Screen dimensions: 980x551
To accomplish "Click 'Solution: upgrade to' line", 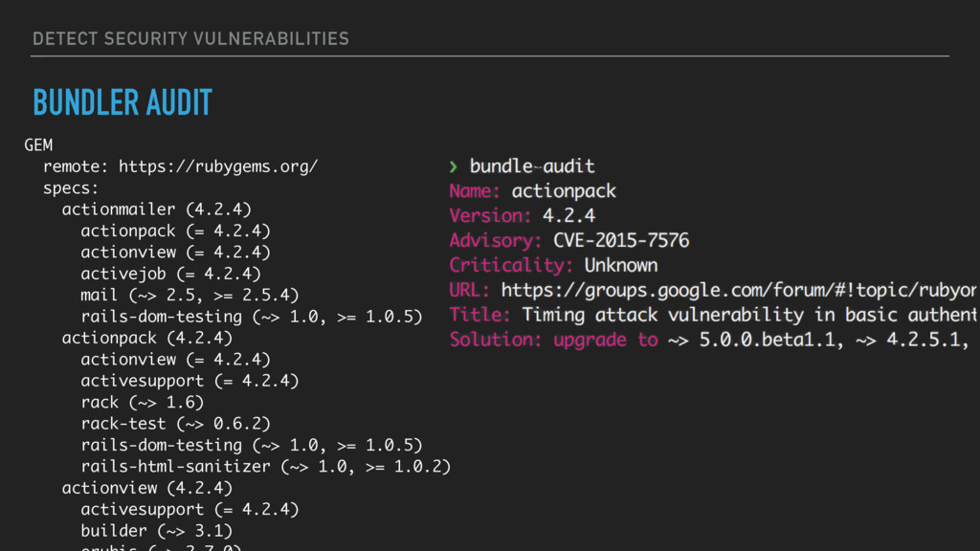I will pyautogui.click(x=709, y=340).
